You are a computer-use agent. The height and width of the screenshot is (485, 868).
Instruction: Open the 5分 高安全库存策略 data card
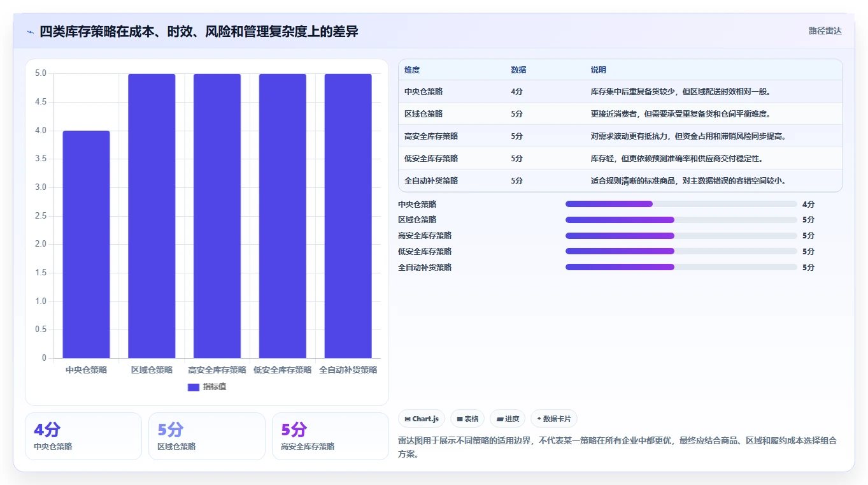pyautogui.click(x=331, y=436)
